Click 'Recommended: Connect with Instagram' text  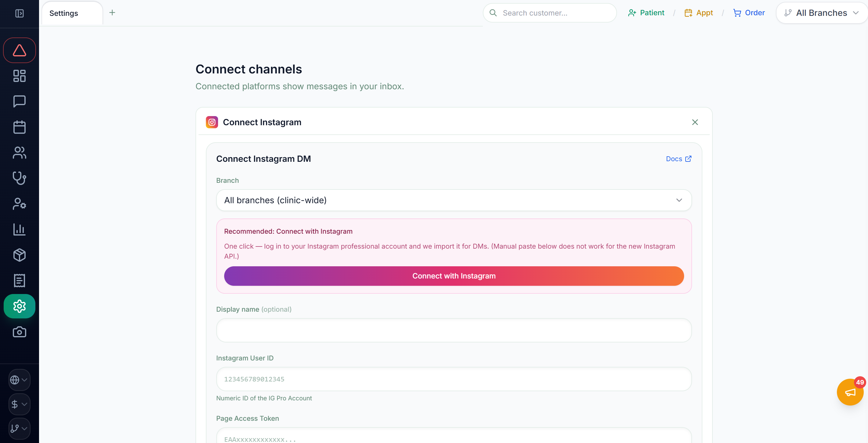click(x=288, y=232)
